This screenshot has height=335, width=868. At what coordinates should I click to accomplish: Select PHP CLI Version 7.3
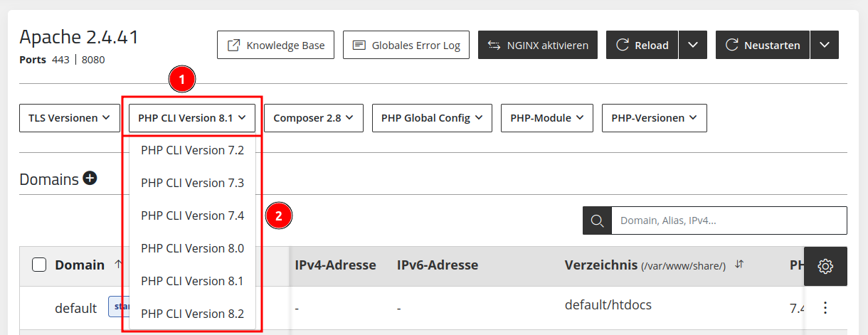click(192, 183)
